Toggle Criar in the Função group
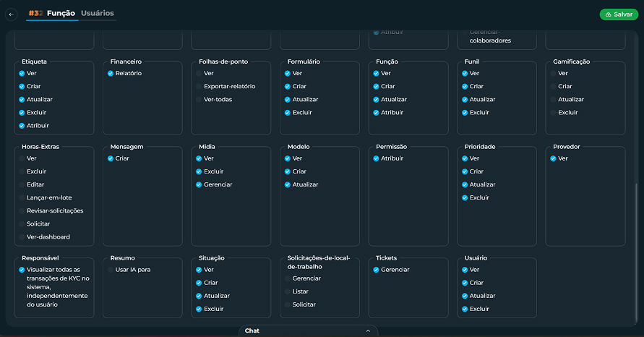This screenshot has width=644, height=337. (x=376, y=87)
